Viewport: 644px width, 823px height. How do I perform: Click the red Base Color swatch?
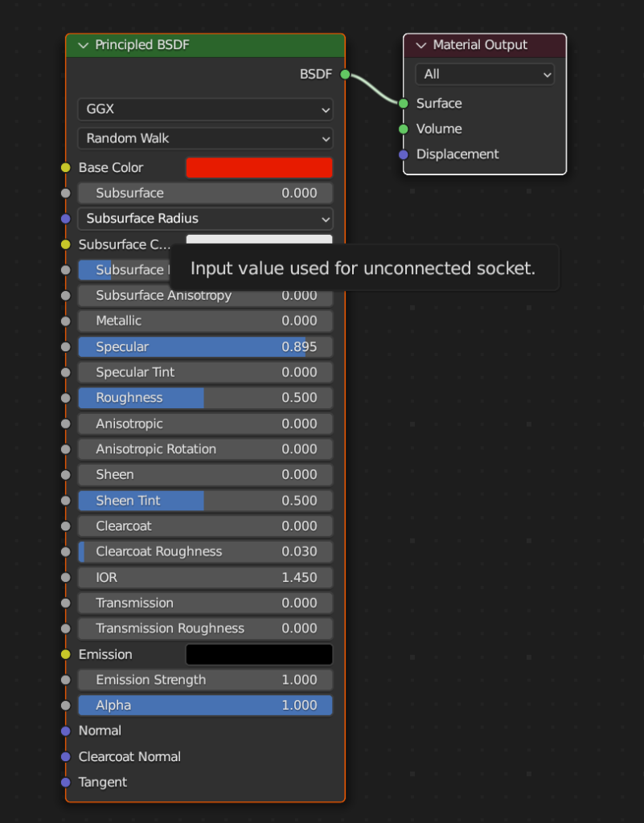pos(259,168)
